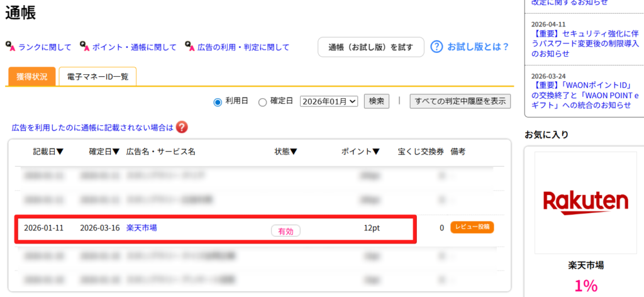Click the 2026-04-11 notice date
This screenshot has height=297, width=644.
click(548, 25)
